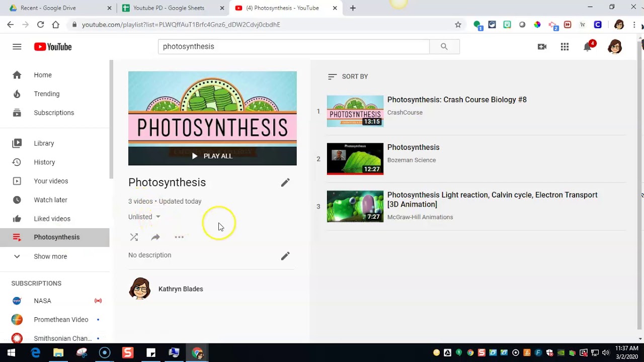Close the Photosynthesis YouTube tab
The height and width of the screenshot is (362, 644).
335,8
